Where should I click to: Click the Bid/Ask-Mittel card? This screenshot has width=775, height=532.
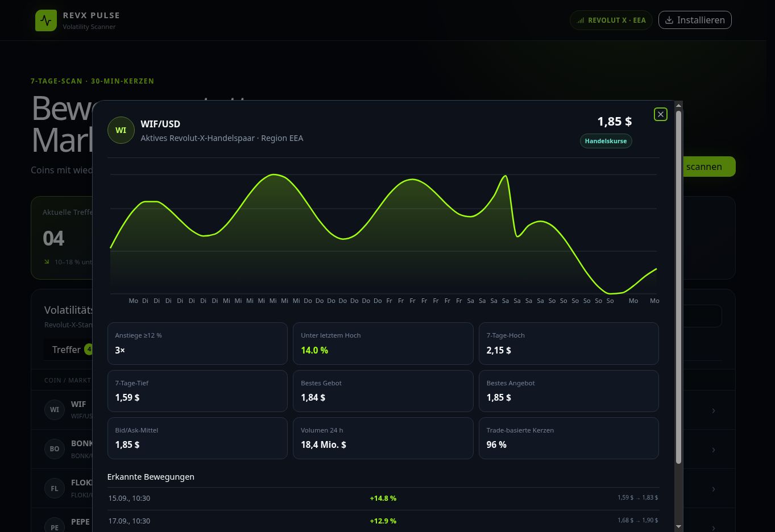197,438
